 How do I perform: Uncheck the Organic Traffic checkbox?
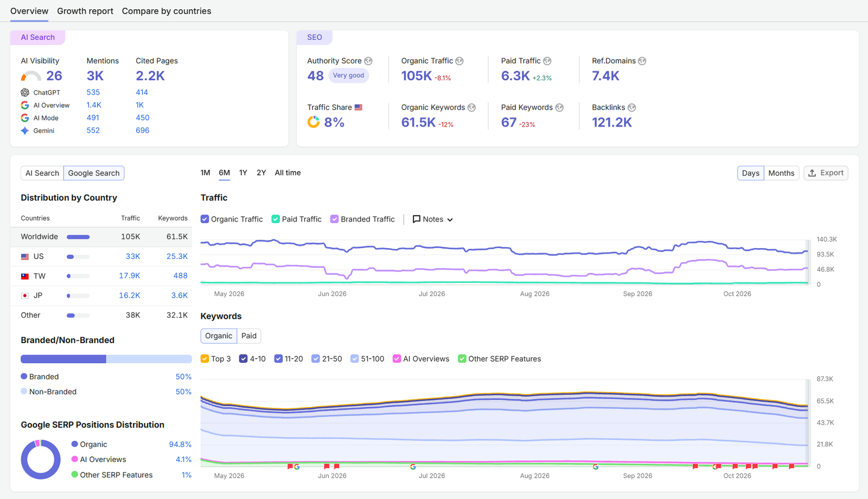point(205,219)
